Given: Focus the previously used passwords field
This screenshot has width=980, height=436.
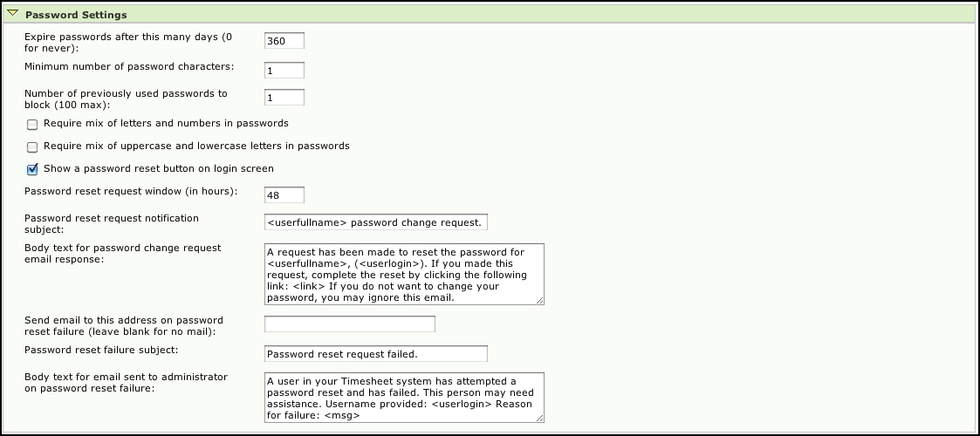Looking at the screenshot, I should click(x=284, y=98).
